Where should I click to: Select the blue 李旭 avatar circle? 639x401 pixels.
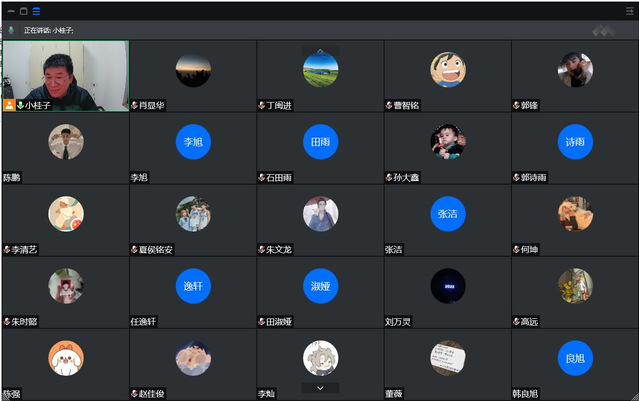[x=193, y=142]
